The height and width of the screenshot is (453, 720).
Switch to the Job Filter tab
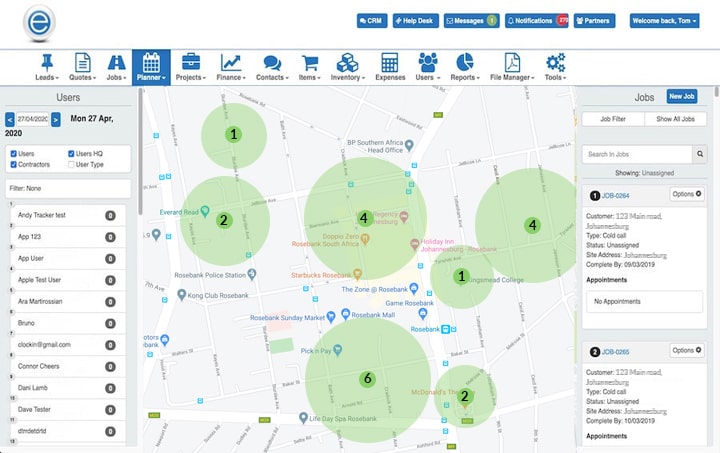click(x=613, y=119)
